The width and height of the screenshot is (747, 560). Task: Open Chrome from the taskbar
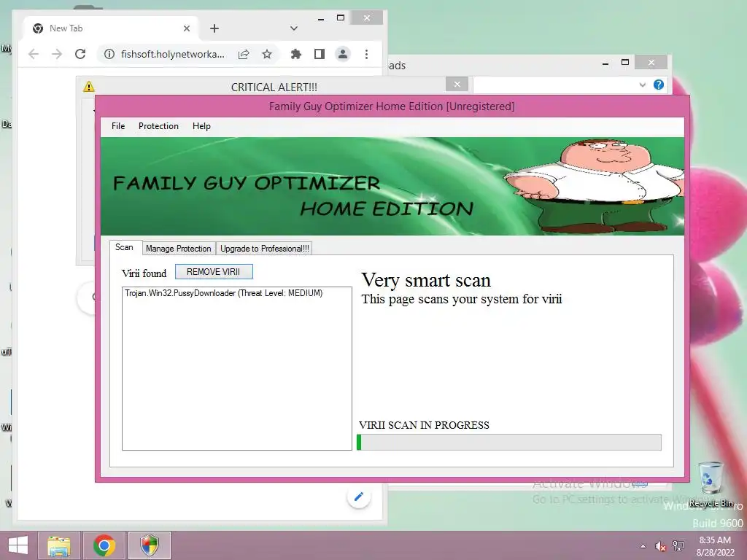104,545
